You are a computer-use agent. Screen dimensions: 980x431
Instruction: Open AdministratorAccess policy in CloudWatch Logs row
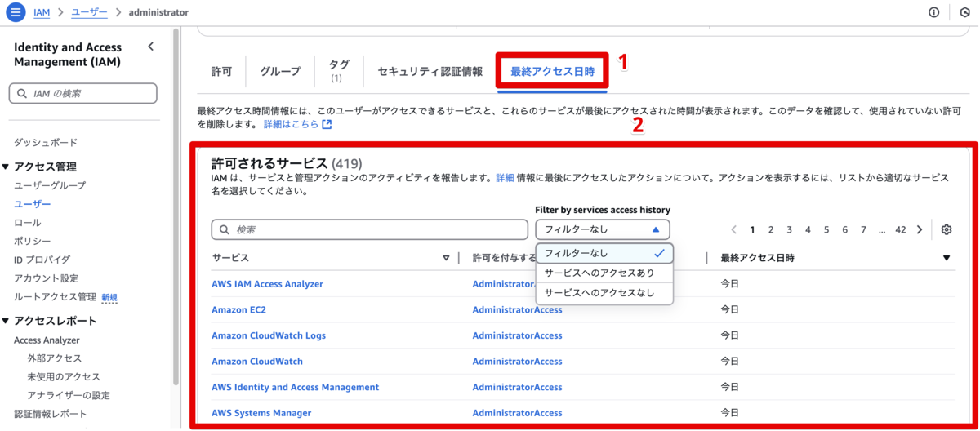coord(518,335)
